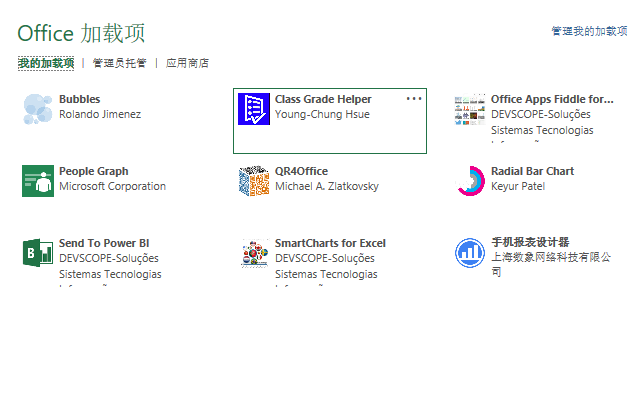
Task: Click publisher name Microsoft Corporation
Action: pos(113,187)
